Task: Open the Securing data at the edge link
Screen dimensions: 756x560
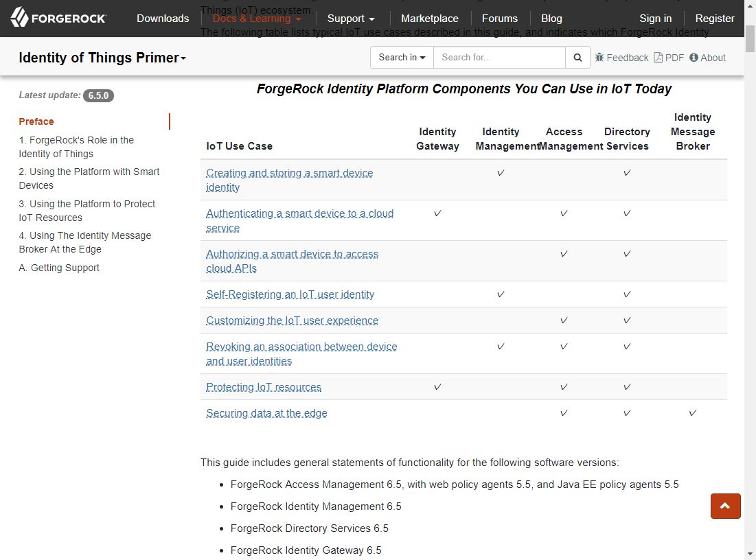Action: (x=266, y=413)
